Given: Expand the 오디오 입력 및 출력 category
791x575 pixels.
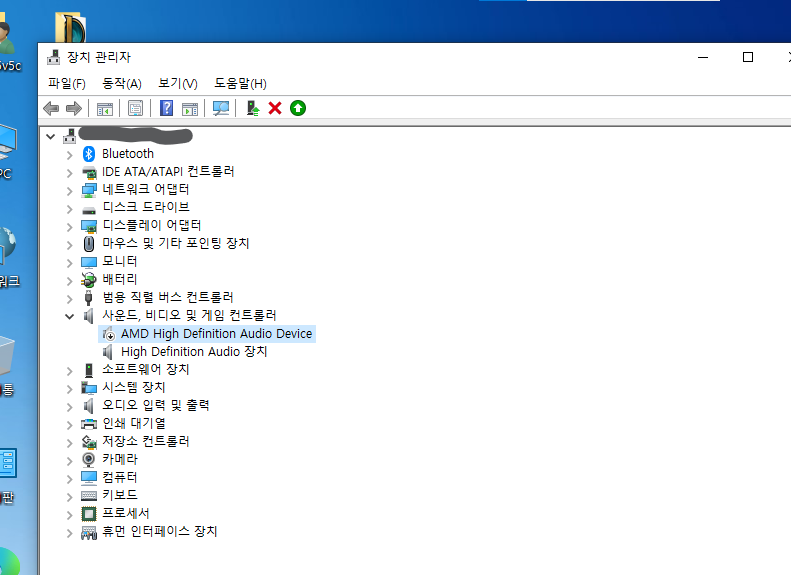Looking at the screenshot, I should [x=70, y=407].
